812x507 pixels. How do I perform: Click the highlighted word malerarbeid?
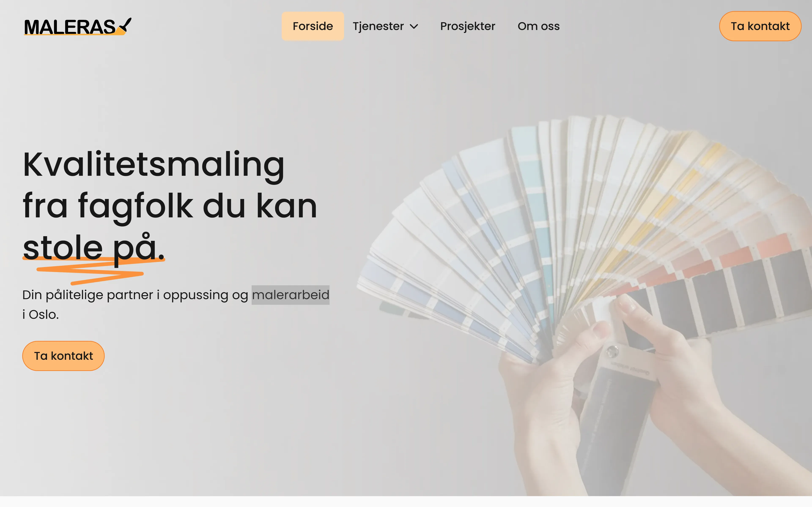click(x=291, y=295)
